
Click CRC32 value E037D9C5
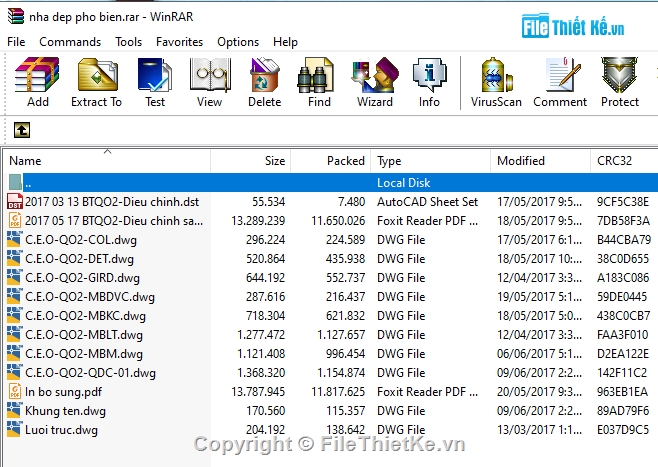coord(623,430)
